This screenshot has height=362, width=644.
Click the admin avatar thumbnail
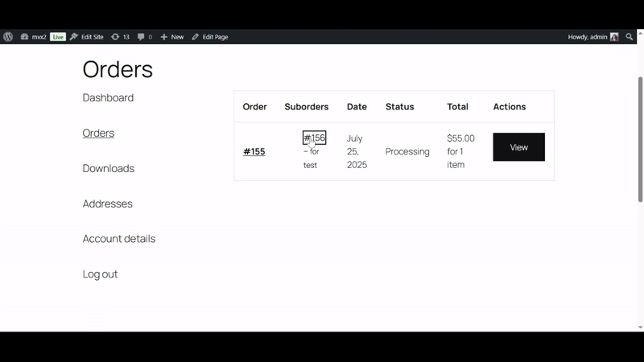pyautogui.click(x=614, y=37)
